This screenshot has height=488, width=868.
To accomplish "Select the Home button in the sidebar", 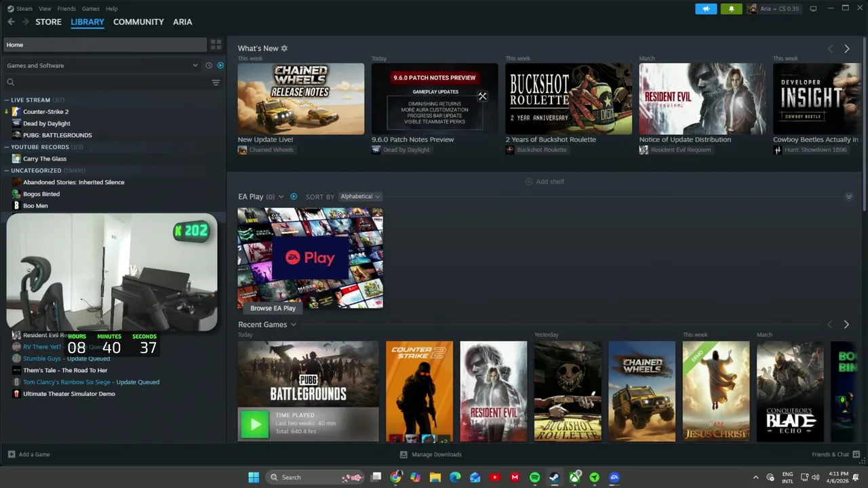I will (105, 45).
